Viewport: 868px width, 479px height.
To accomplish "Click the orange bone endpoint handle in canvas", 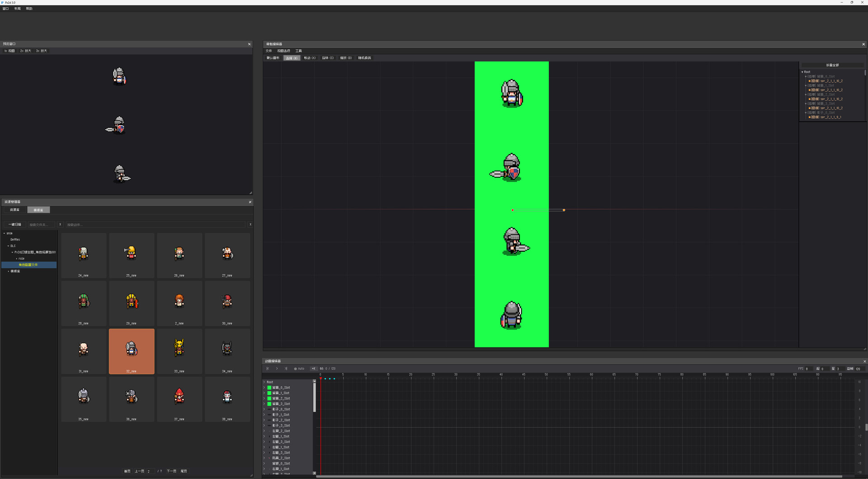I will 564,210.
